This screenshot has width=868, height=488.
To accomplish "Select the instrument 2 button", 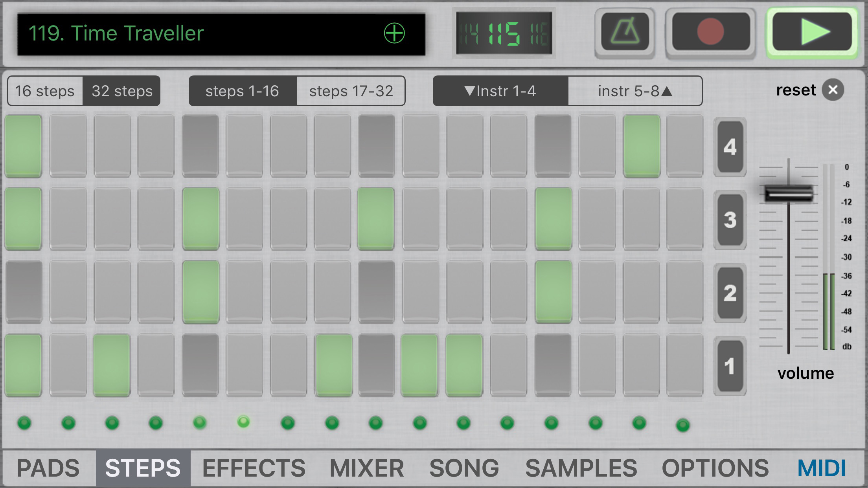I will (730, 293).
